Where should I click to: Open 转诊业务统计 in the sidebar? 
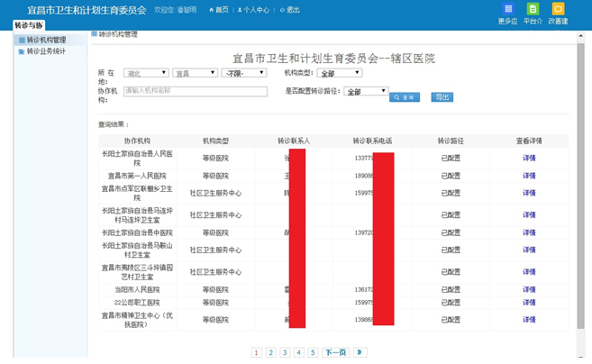(45, 51)
